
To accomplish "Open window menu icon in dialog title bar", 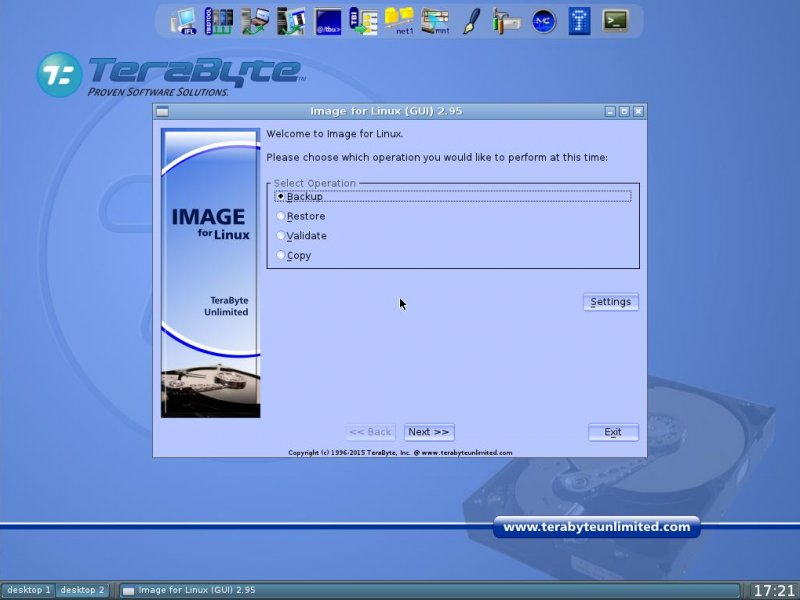I will click(162, 112).
